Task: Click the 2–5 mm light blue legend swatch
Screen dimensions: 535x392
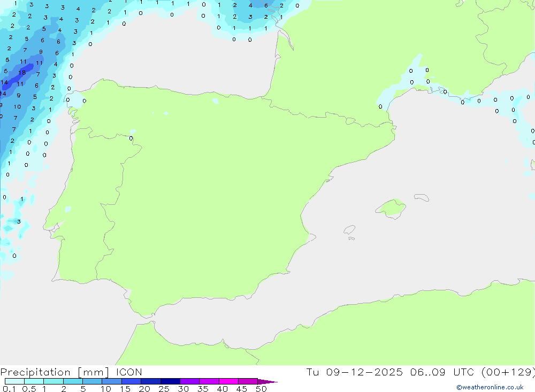Action: tap(73, 381)
